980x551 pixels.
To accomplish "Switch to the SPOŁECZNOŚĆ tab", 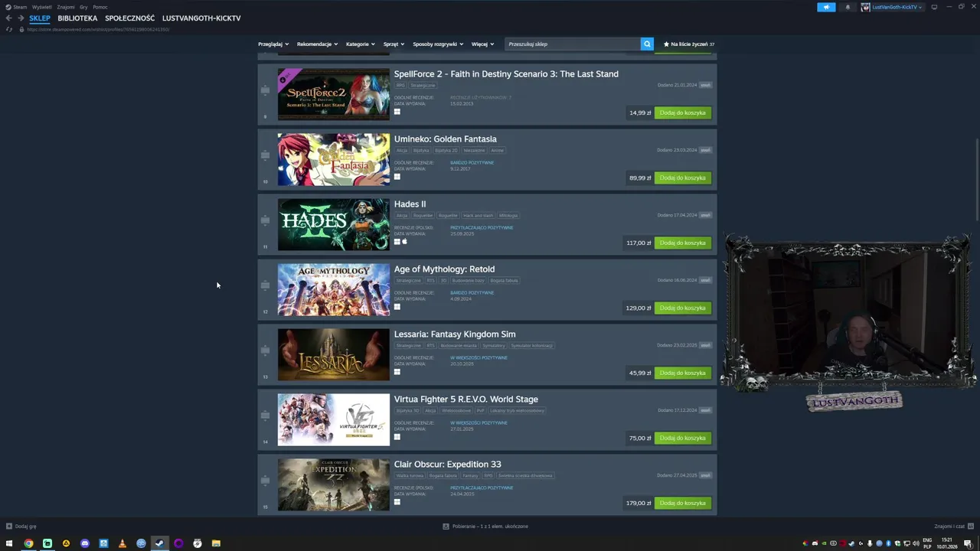I will coord(129,18).
